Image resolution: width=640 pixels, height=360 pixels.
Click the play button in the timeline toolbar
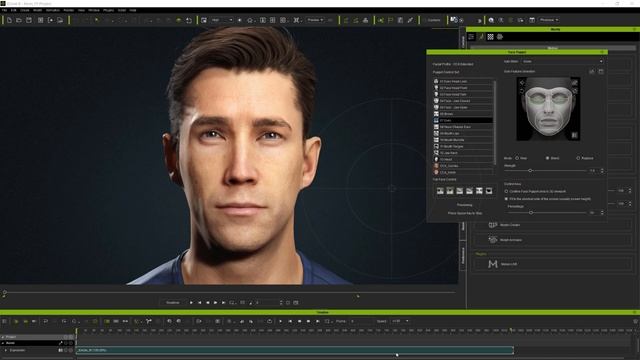(280, 322)
